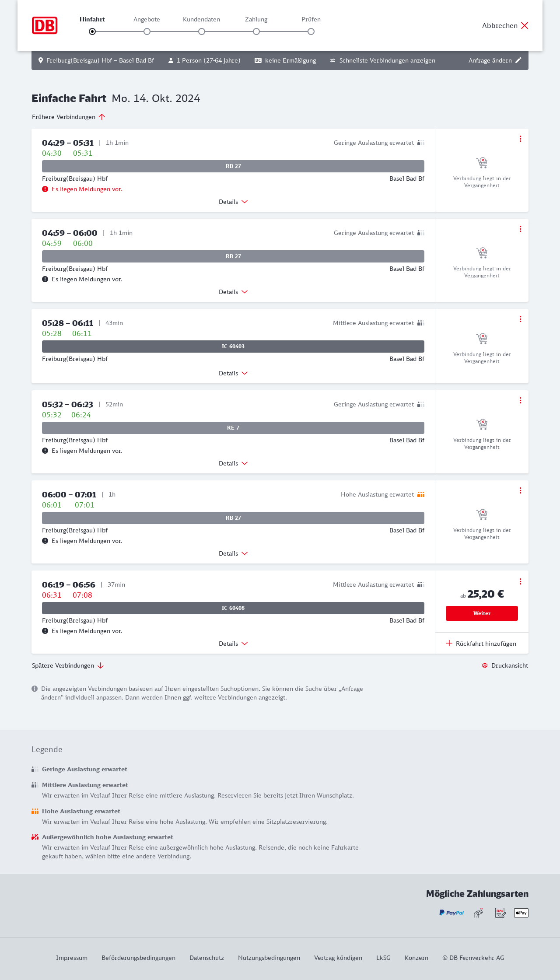Open three-dot menu for 05:28 IC connection
This screenshot has height=980, width=560.
[520, 319]
